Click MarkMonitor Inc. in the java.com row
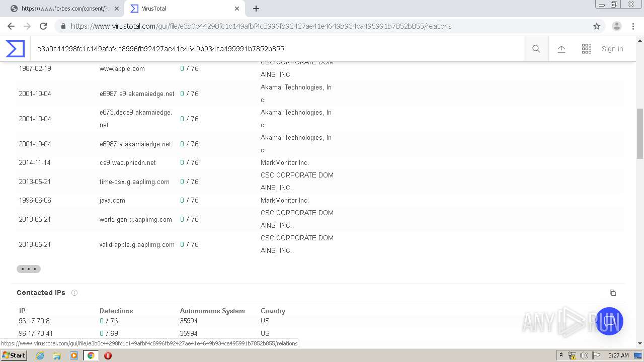 285,200
